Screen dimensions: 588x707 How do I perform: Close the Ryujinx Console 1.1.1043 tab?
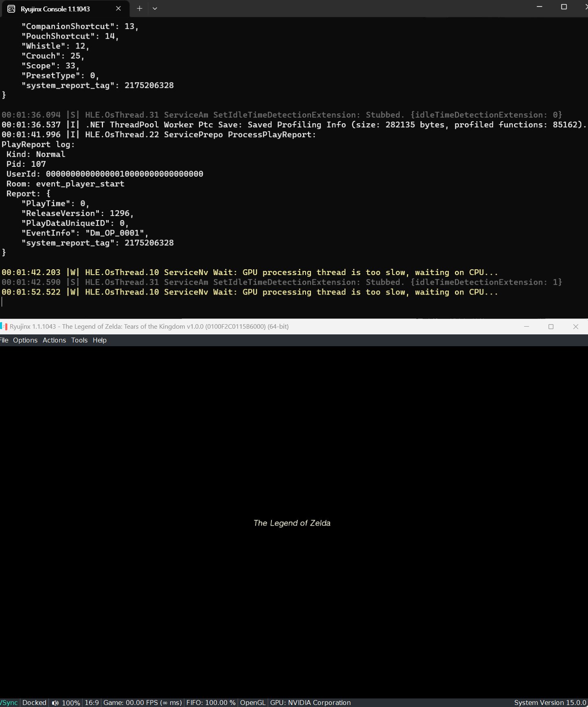(x=118, y=9)
